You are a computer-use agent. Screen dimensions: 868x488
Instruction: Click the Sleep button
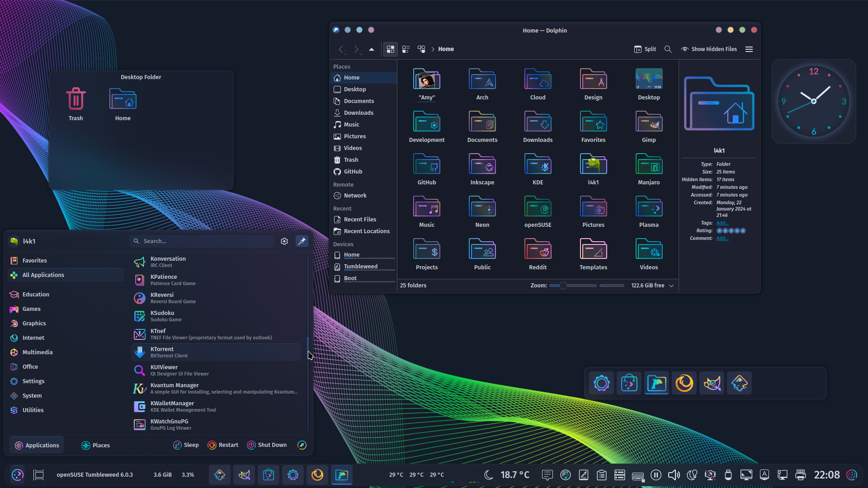[186, 446]
